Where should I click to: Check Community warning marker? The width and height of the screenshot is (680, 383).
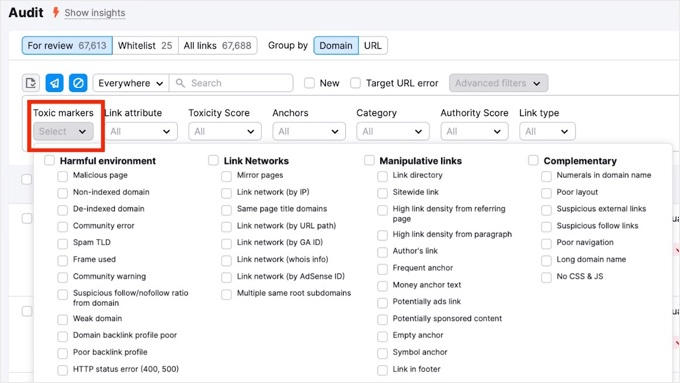pyautogui.click(x=62, y=277)
